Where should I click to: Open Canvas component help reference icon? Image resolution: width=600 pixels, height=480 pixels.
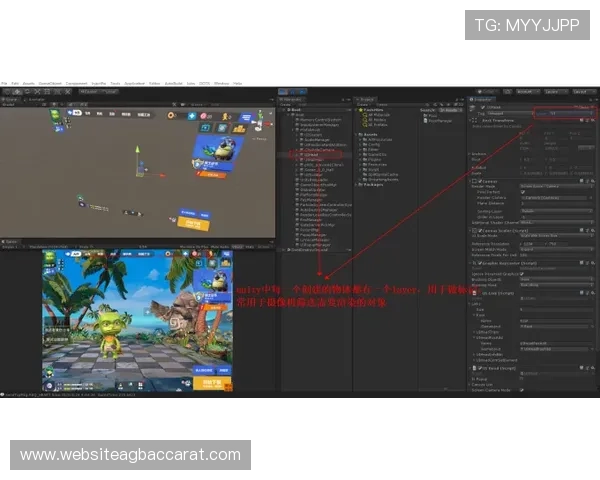(x=582, y=181)
